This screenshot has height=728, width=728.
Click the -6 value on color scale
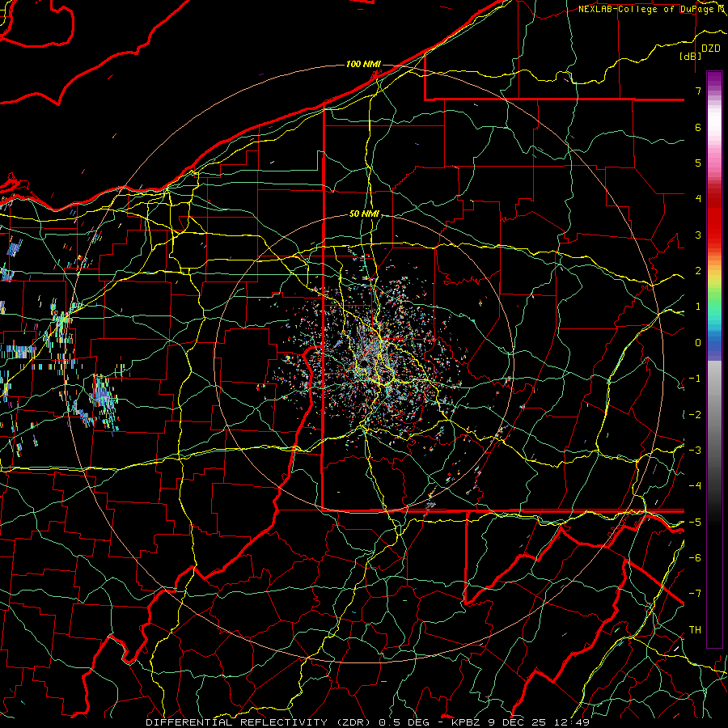click(x=695, y=557)
